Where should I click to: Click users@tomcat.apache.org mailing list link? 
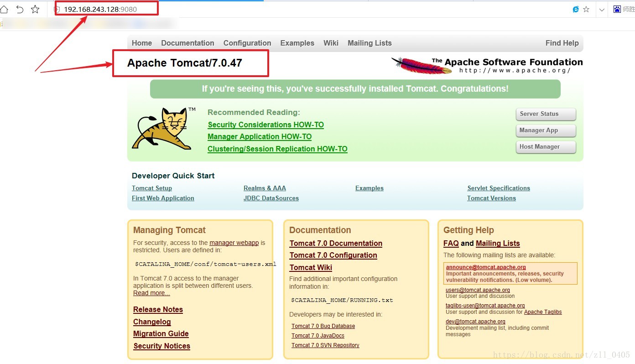pyautogui.click(x=478, y=290)
